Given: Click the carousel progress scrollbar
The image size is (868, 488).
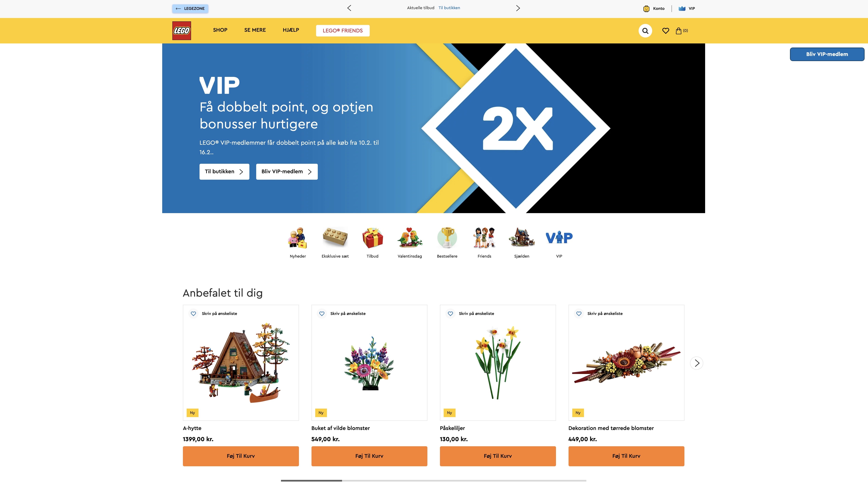Looking at the screenshot, I should tap(433, 481).
